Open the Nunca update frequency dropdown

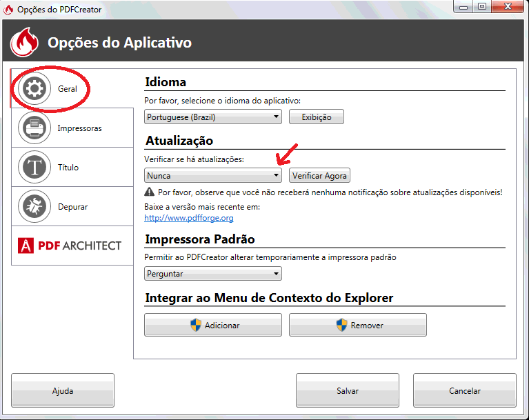[x=213, y=175]
